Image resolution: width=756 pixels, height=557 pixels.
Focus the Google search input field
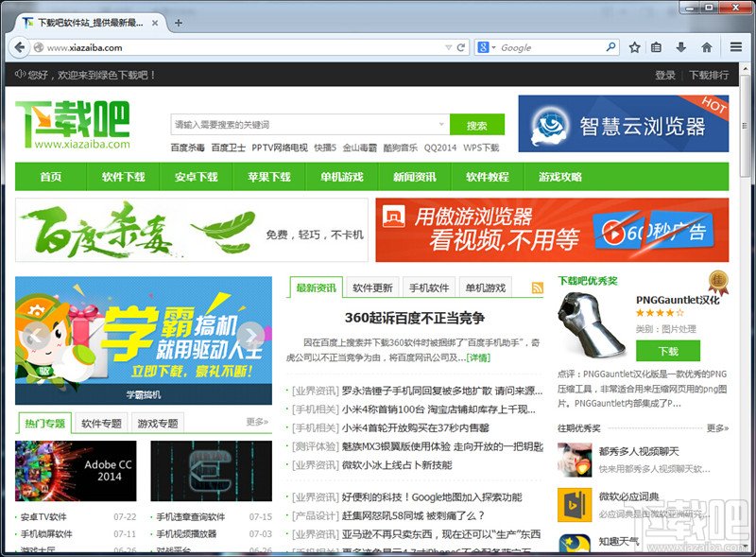(x=550, y=47)
